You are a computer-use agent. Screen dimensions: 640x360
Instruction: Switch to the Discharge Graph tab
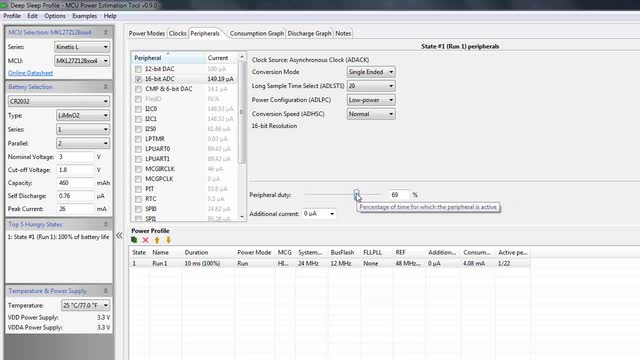pyautogui.click(x=309, y=33)
